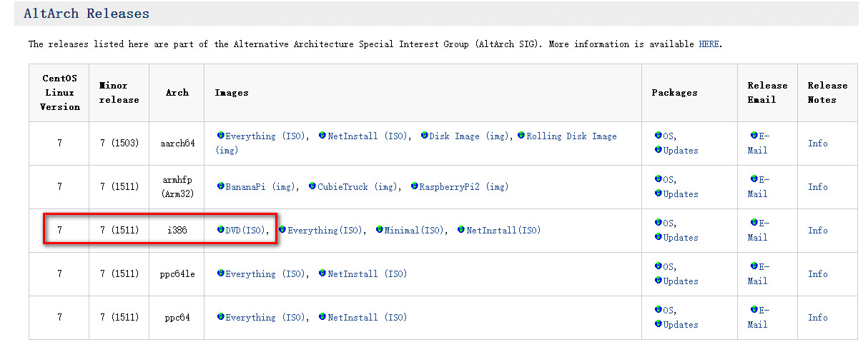Open Updates packages link for i386
The width and height of the screenshot is (868, 347).
(x=681, y=238)
